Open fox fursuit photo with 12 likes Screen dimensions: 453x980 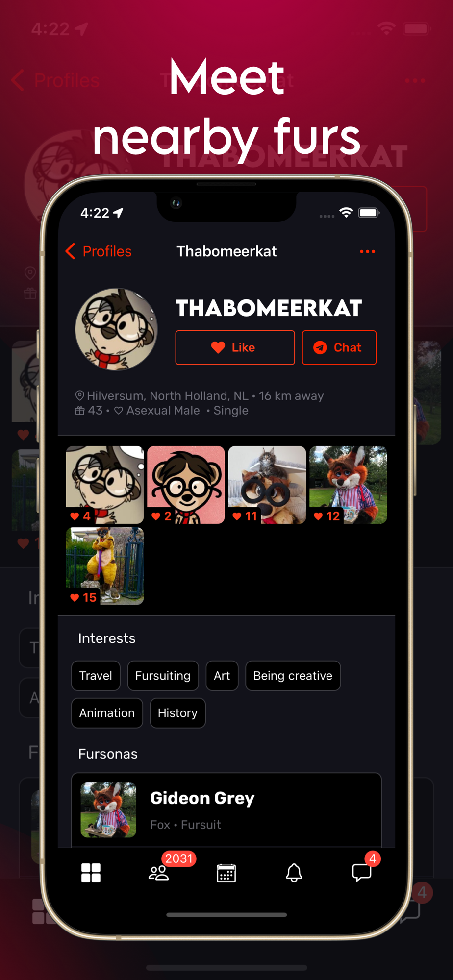click(x=348, y=485)
